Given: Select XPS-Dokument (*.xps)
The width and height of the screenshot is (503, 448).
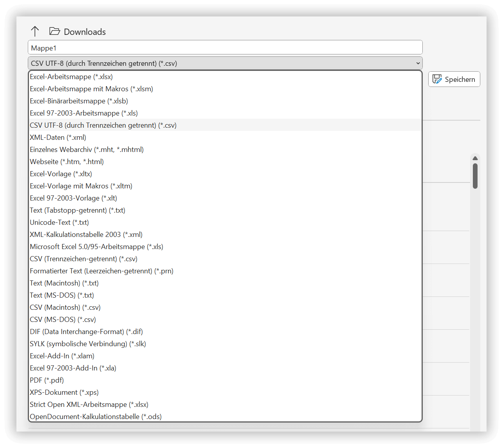Looking at the screenshot, I should click(225, 392).
